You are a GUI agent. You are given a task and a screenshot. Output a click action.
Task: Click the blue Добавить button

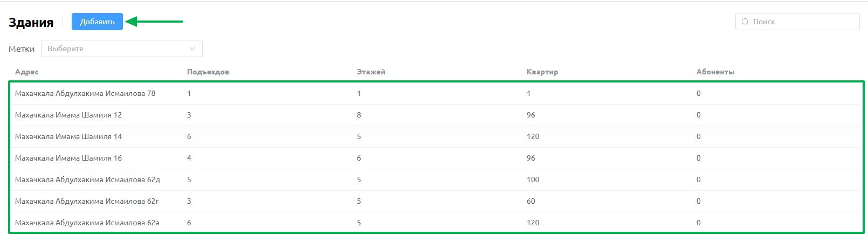coord(97,22)
